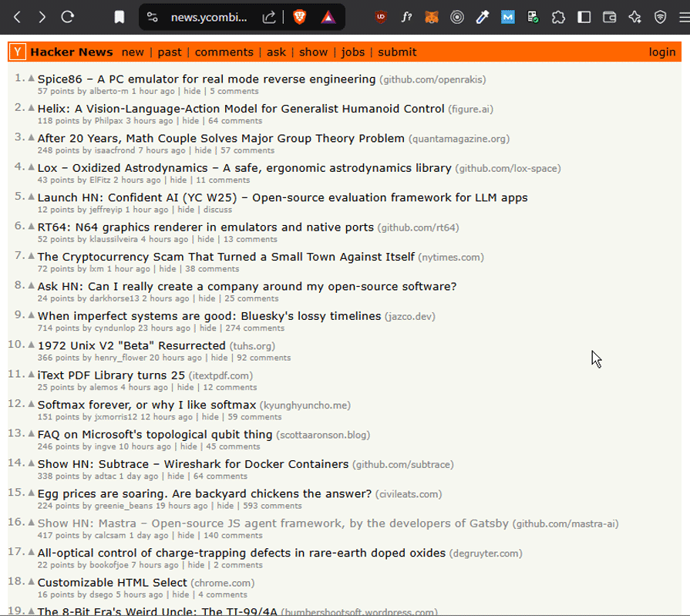Hide the story about soaring egg prices
This screenshot has height=616, width=690.
pyautogui.click(x=224, y=506)
